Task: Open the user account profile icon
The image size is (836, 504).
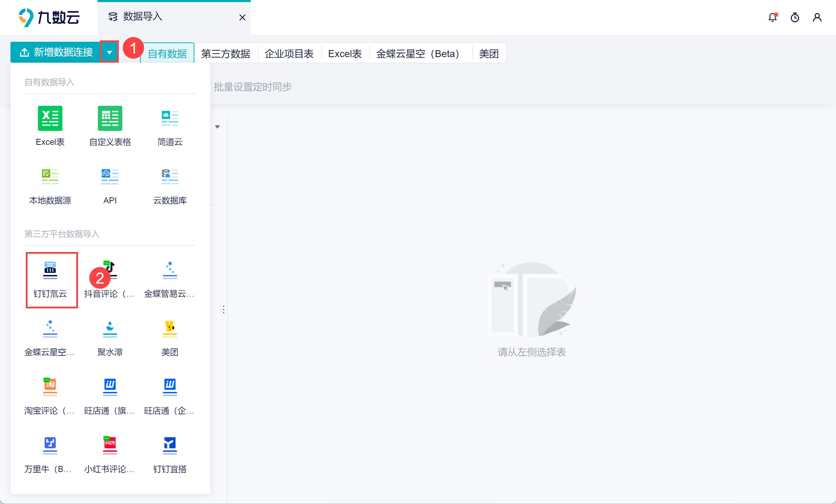Action: click(x=817, y=17)
